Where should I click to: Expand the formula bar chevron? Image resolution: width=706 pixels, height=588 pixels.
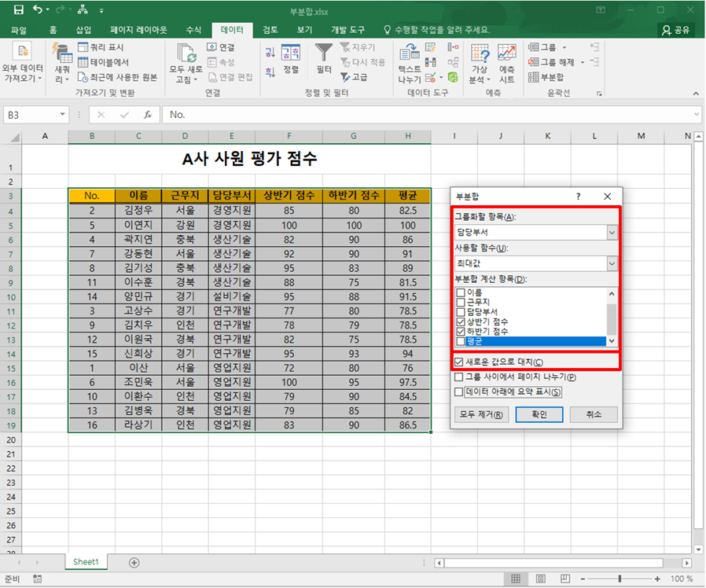tap(697, 115)
